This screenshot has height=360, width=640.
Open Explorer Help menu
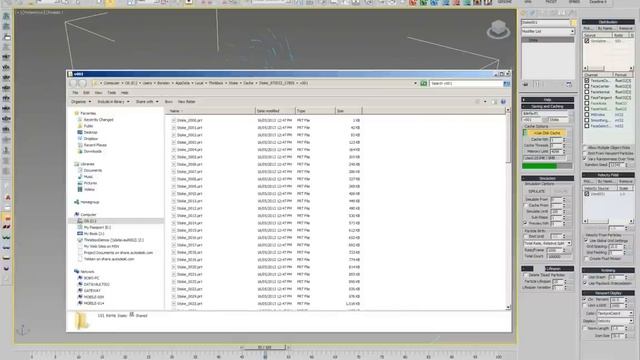(x=124, y=93)
